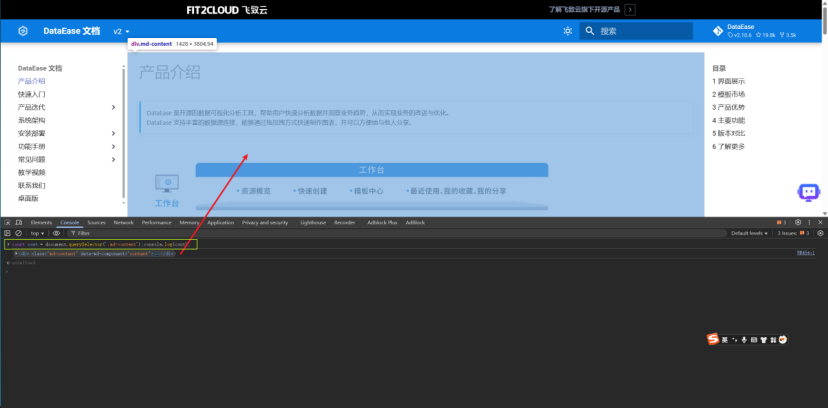828x408 pixels.
Task: Jump to 4 主要功能 in table of contents
Action: tap(729, 120)
